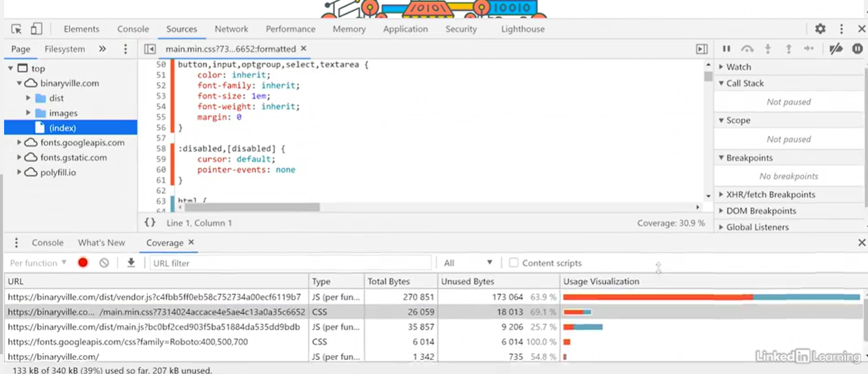This screenshot has width=868, height=374.
Task: Close the main.min.css file tab
Action: [x=304, y=49]
